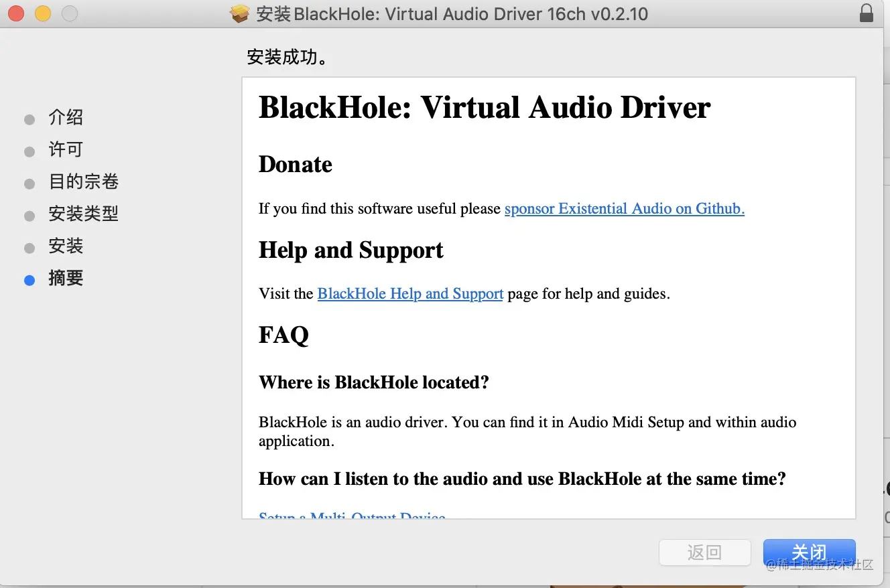Click the red close window button

tap(16, 13)
